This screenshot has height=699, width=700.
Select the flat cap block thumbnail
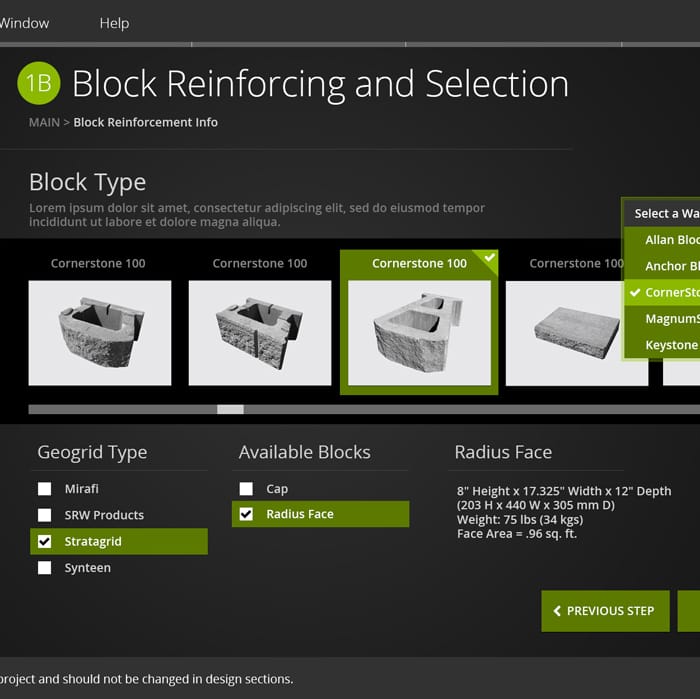click(577, 333)
